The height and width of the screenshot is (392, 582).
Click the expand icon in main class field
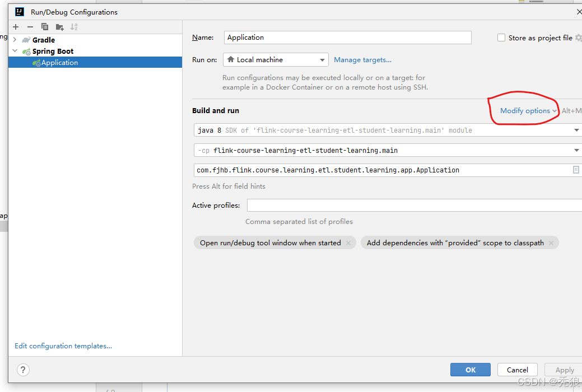click(576, 170)
